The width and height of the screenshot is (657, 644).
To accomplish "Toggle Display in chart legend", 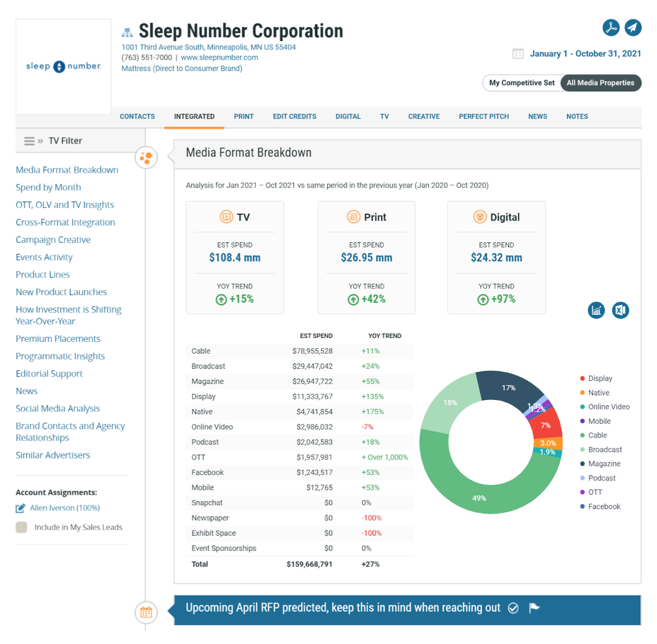I will pos(596,378).
